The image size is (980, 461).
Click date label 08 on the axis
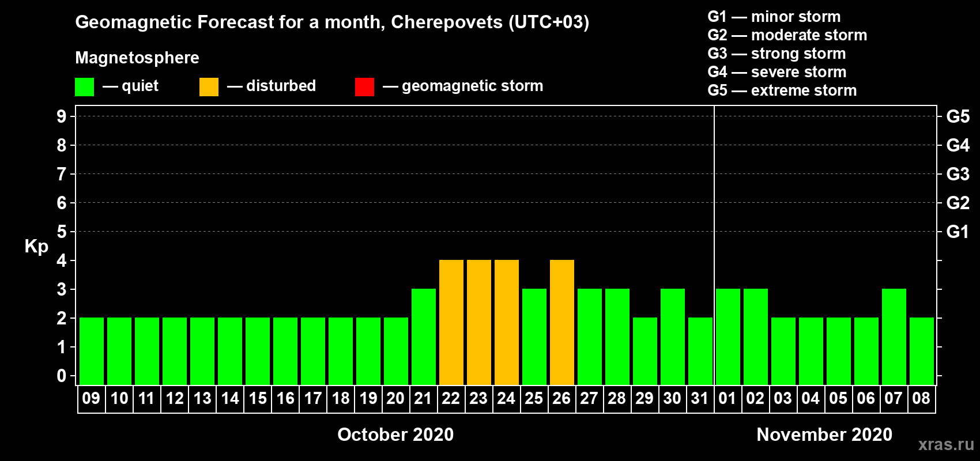tap(921, 399)
